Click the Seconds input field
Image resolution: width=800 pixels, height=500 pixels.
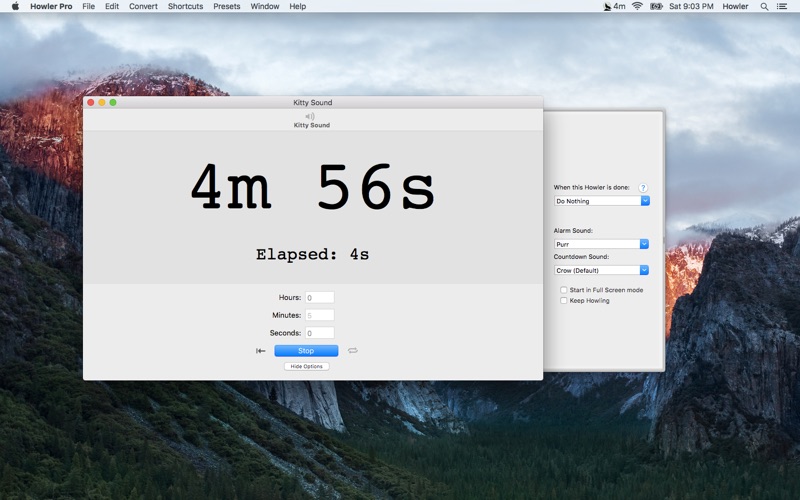pyautogui.click(x=320, y=333)
